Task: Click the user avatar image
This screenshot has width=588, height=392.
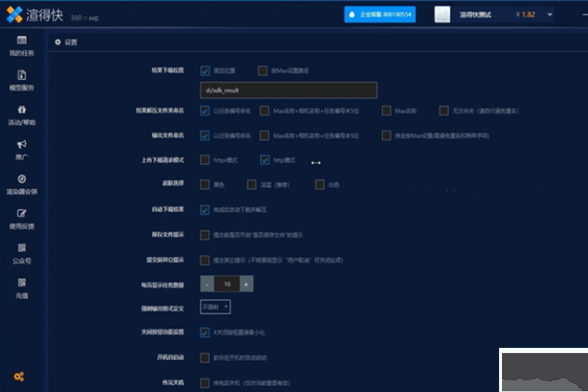Action: [442, 15]
